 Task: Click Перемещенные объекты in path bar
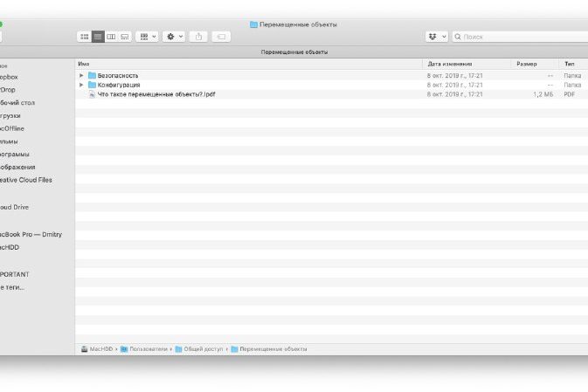(x=273, y=349)
